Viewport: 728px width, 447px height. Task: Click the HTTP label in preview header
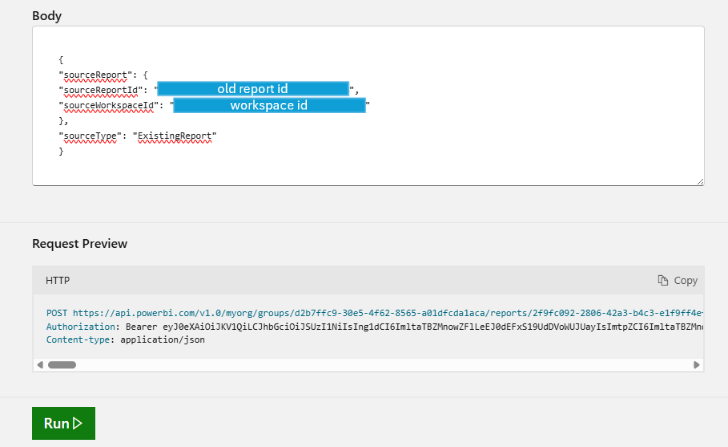(x=58, y=281)
